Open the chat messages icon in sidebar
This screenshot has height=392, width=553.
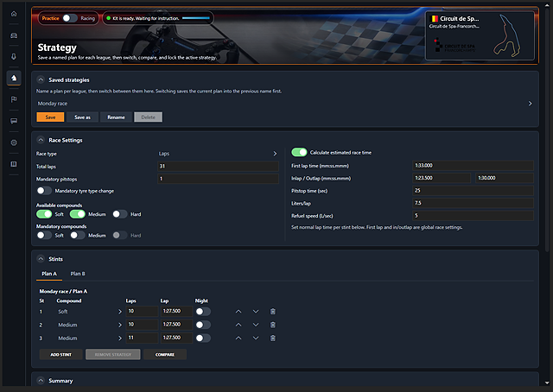[x=14, y=121]
